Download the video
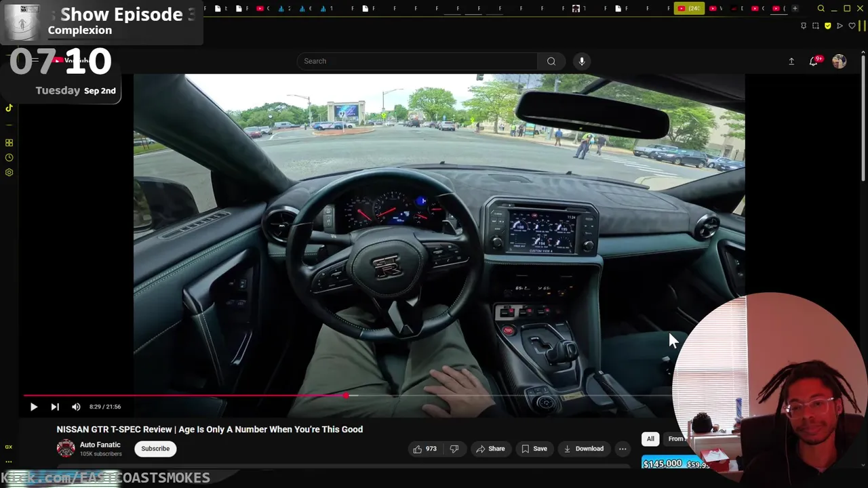This screenshot has height=488, width=868. [x=584, y=449]
